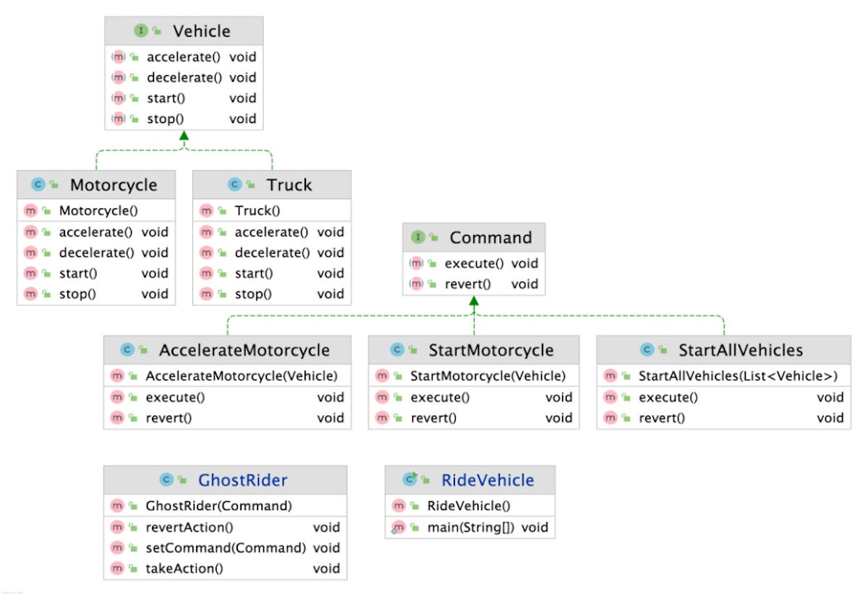
Task: Click the method icon of Command's execute() row
Action: coord(417,263)
